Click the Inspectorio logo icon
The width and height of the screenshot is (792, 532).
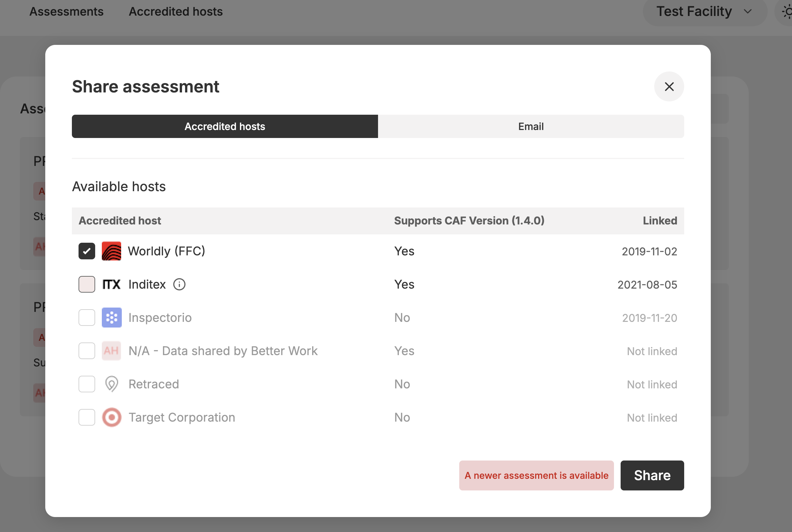point(111,318)
